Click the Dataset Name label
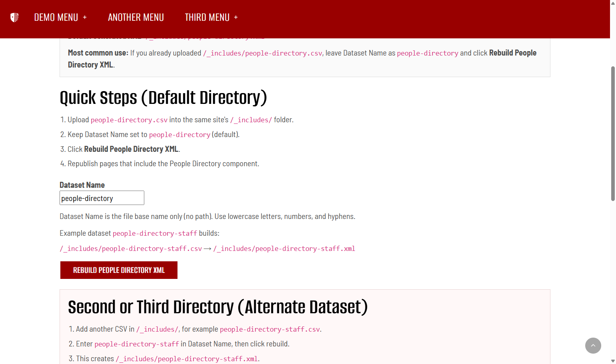The height and width of the screenshot is (364, 616). coord(82,185)
